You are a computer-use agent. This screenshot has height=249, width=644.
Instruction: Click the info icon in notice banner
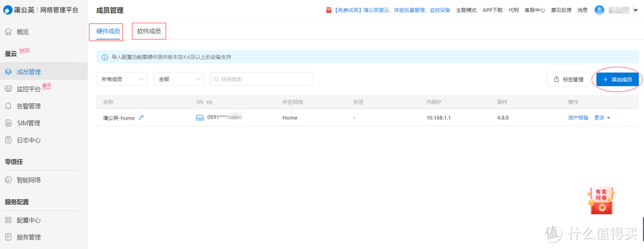(x=104, y=57)
